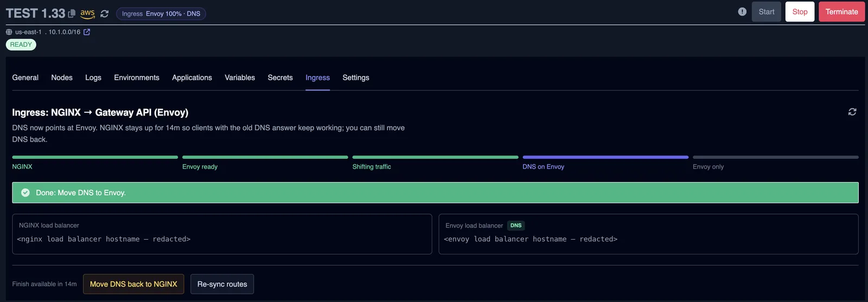
Task: Re-sync routes
Action: (222, 284)
